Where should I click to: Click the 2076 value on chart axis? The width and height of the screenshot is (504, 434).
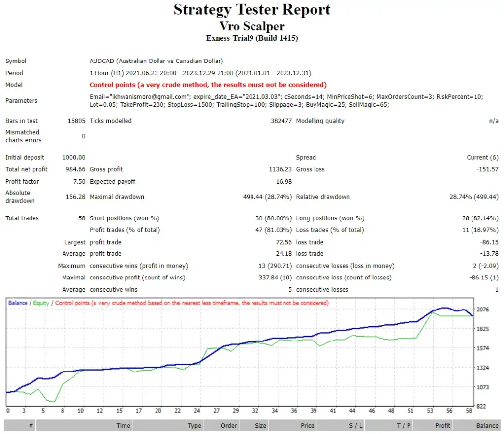(485, 310)
